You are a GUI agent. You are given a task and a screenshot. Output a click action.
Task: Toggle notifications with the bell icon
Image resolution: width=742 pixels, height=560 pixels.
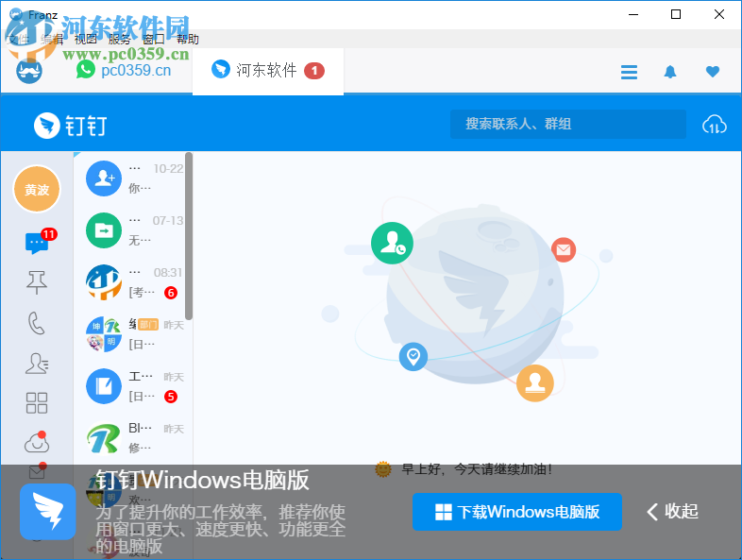tap(670, 72)
